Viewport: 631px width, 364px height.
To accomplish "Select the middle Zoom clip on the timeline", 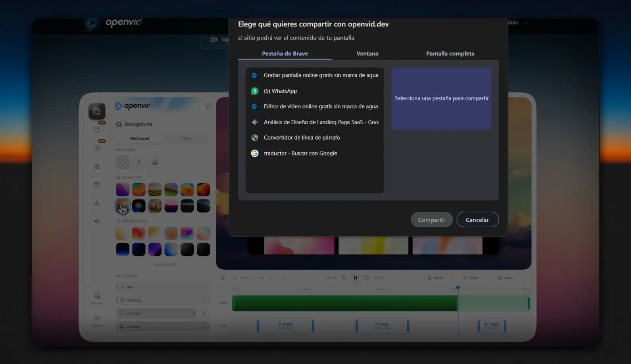I will tap(382, 326).
